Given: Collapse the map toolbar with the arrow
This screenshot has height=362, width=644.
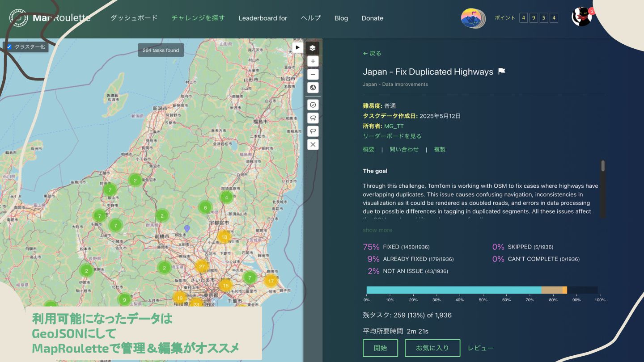Looking at the screenshot, I should (x=297, y=47).
